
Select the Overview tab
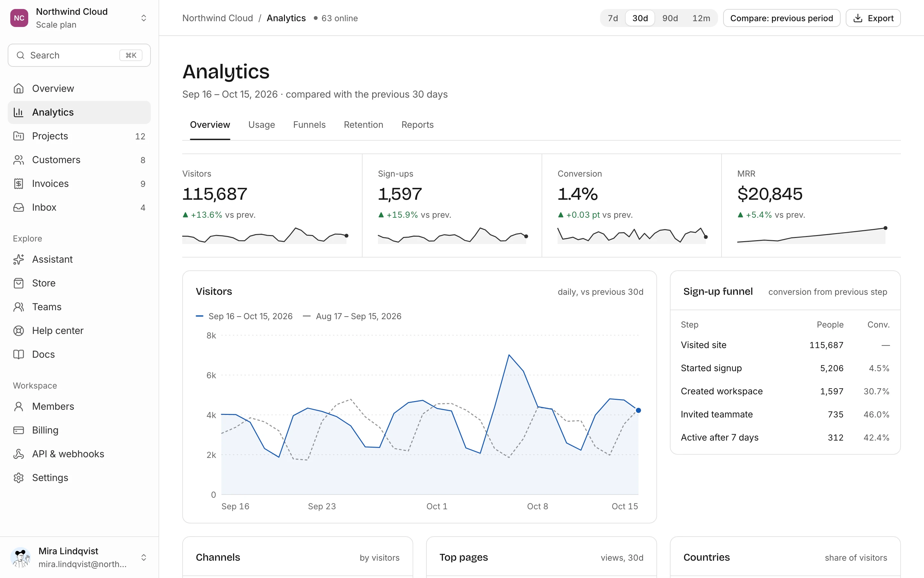pyautogui.click(x=210, y=125)
